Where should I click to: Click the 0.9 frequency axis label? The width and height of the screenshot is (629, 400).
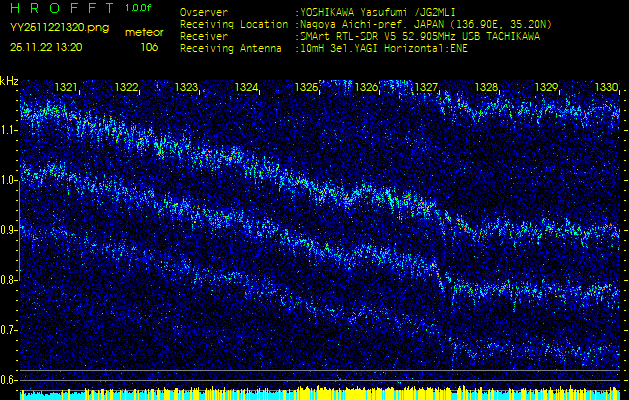coord(9,230)
